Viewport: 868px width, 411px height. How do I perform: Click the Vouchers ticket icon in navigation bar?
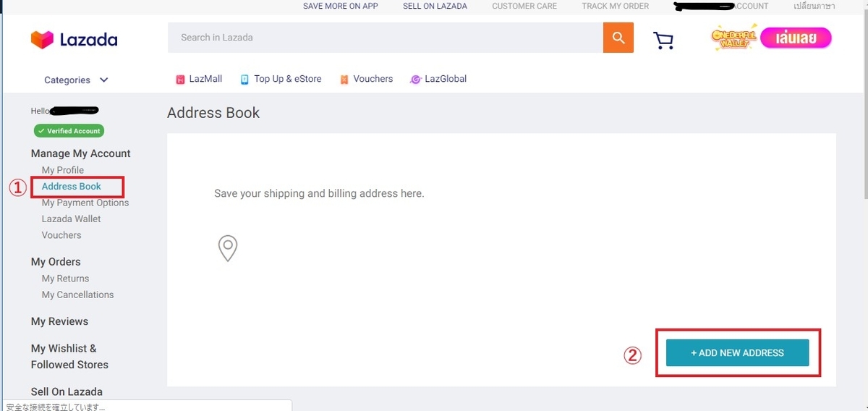[344, 80]
